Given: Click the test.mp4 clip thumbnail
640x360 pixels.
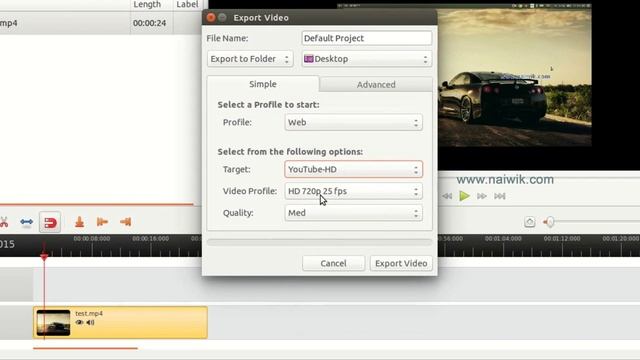Looking at the screenshot, I should [x=53, y=323].
